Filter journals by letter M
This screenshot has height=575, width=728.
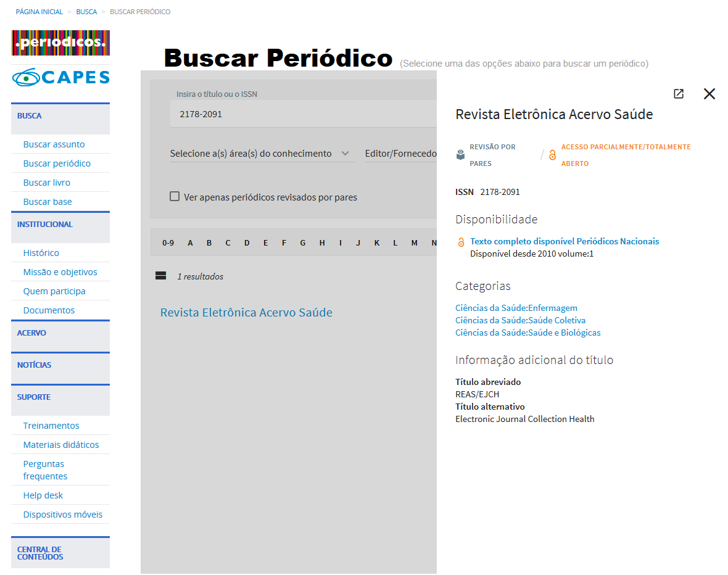[x=414, y=243]
